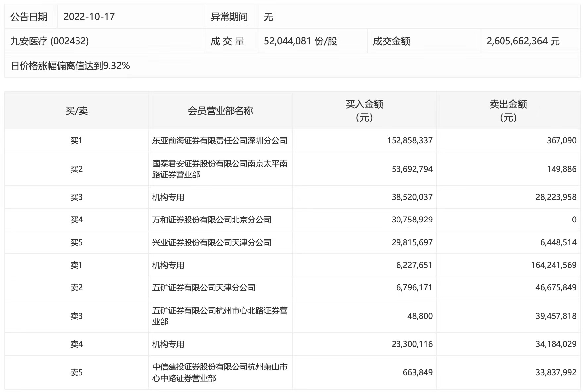
Task: Click the 无 value beside 异常期间
Action: pos(268,17)
